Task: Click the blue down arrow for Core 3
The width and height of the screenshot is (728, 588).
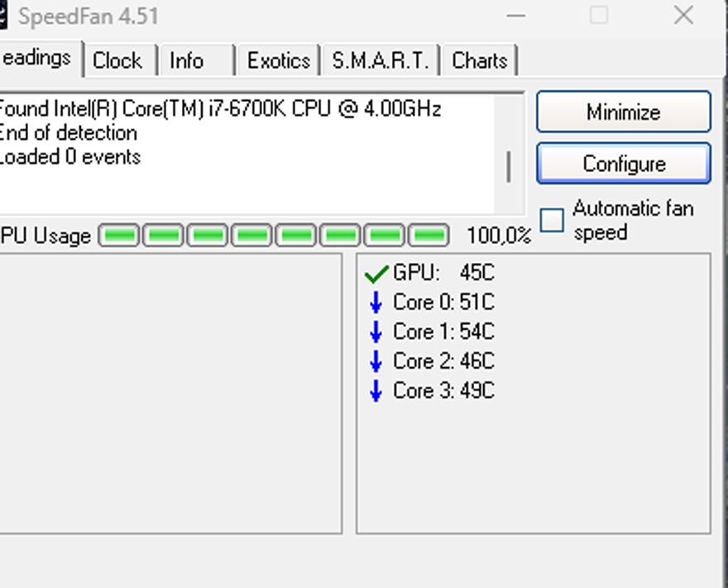Action: (376, 391)
